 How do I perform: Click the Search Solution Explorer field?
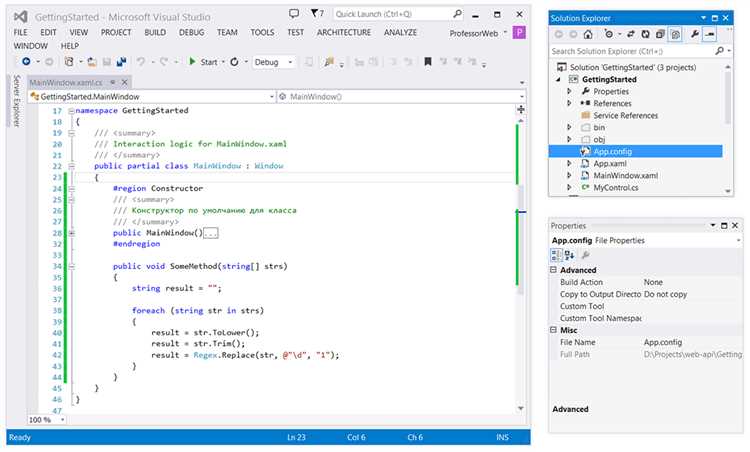(631, 51)
